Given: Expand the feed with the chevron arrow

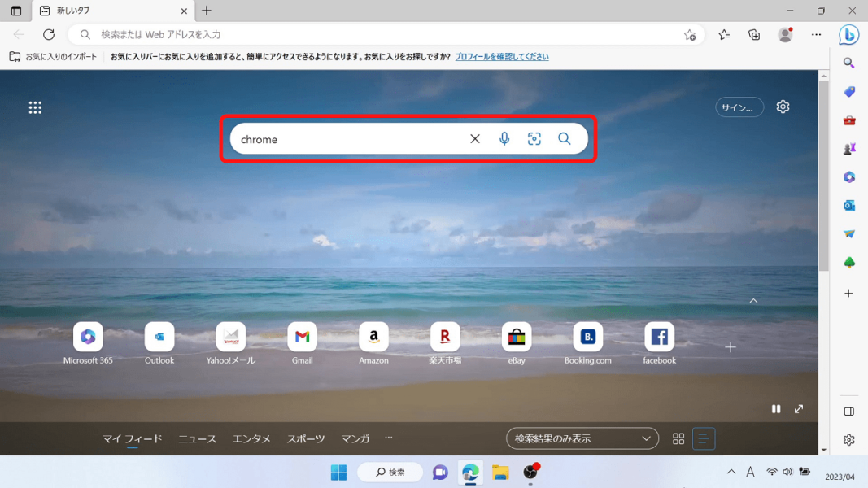Looking at the screenshot, I should [x=753, y=301].
